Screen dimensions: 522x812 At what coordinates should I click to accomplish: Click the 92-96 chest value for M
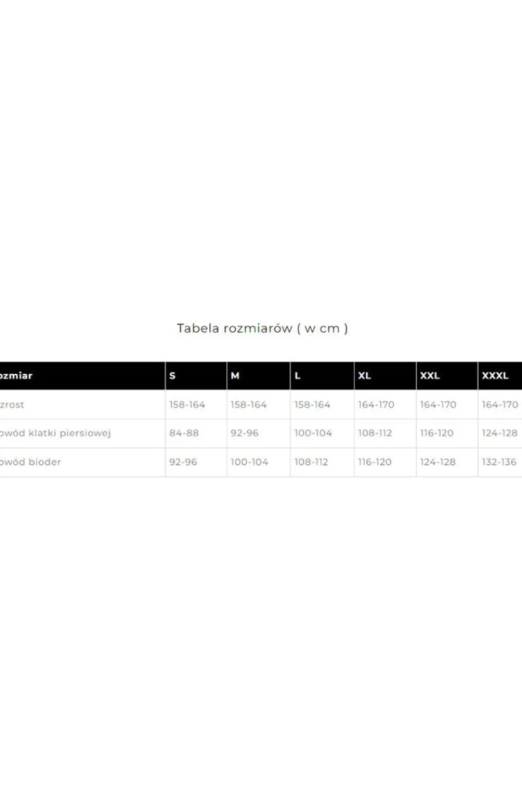[245, 433]
